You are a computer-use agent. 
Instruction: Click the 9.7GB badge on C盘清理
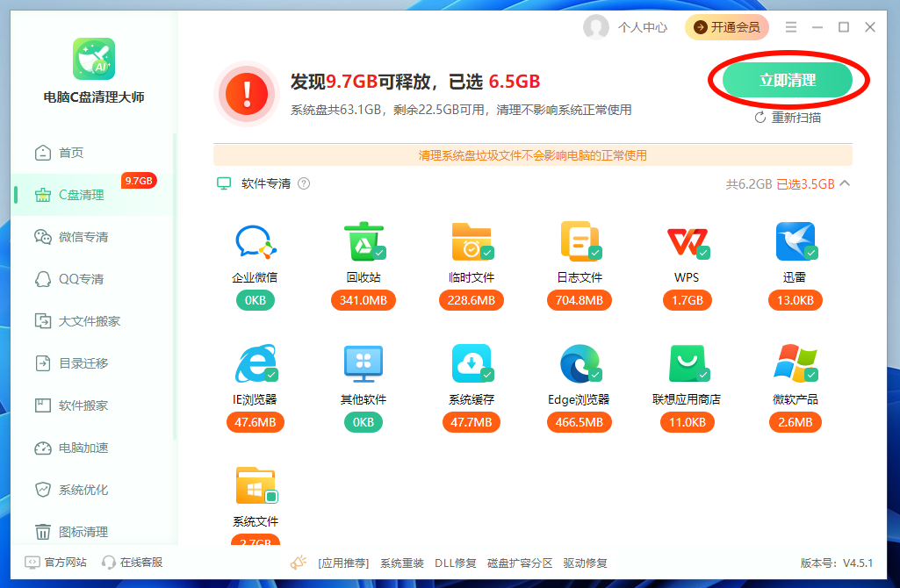click(x=139, y=181)
